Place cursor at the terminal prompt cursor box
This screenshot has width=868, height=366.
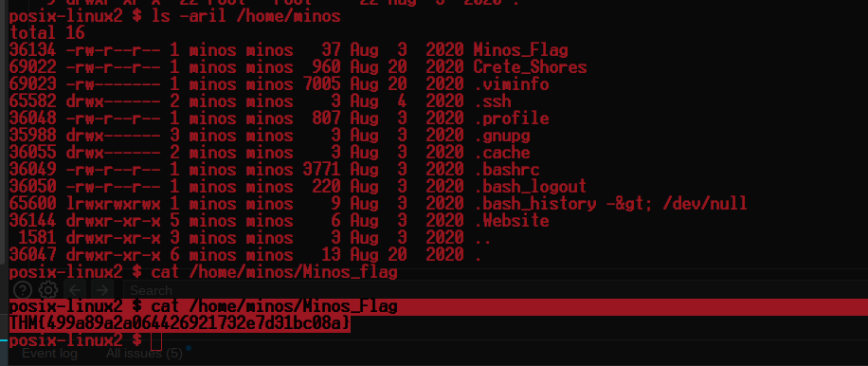point(156,340)
